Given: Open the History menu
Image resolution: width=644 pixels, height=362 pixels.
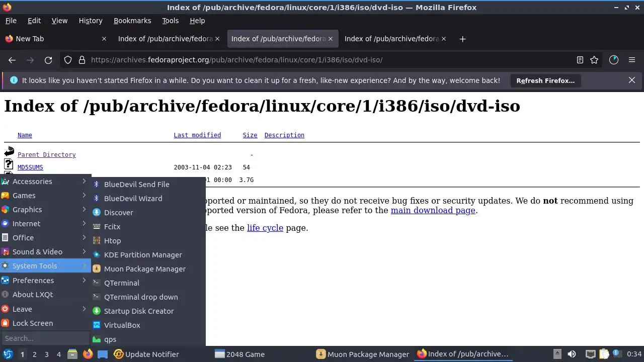Looking at the screenshot, I should [91, 21].
